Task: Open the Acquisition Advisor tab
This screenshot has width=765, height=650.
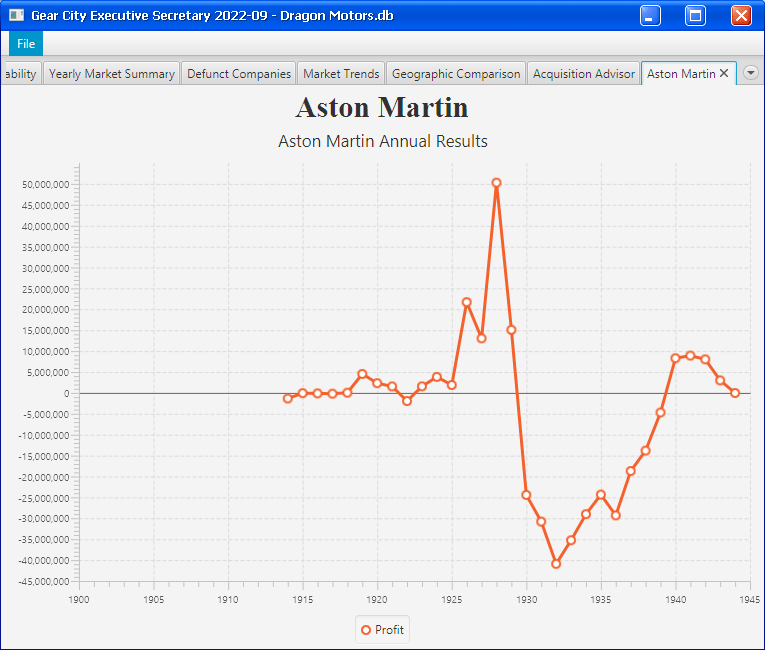Action: (584, 74)
